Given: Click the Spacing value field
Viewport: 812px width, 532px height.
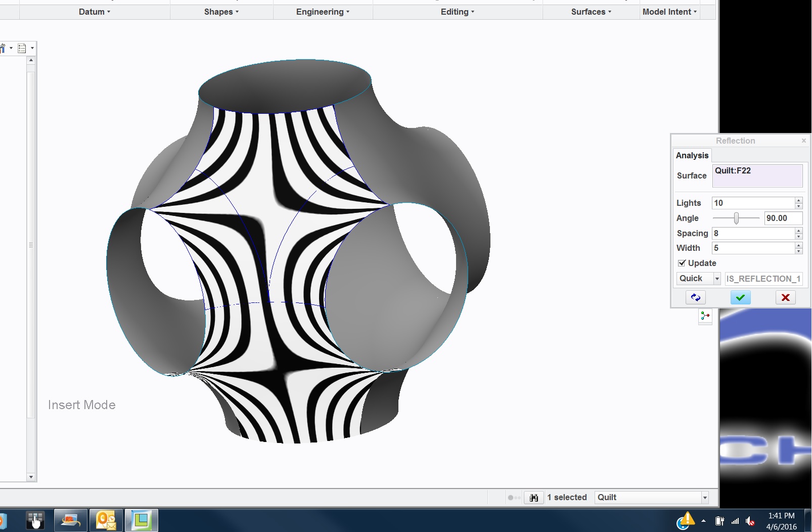Looking at the screenshot, I should (x=753, y=233).
